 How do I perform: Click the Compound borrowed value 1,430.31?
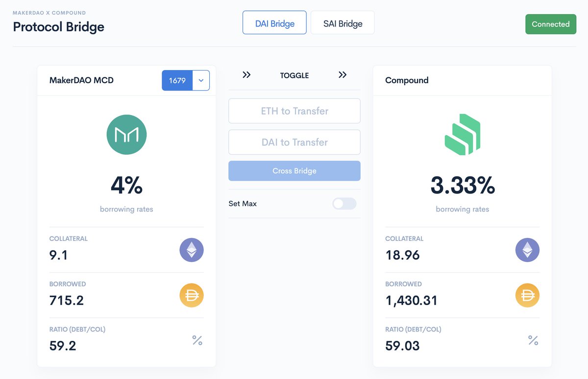tap(412, 300)
